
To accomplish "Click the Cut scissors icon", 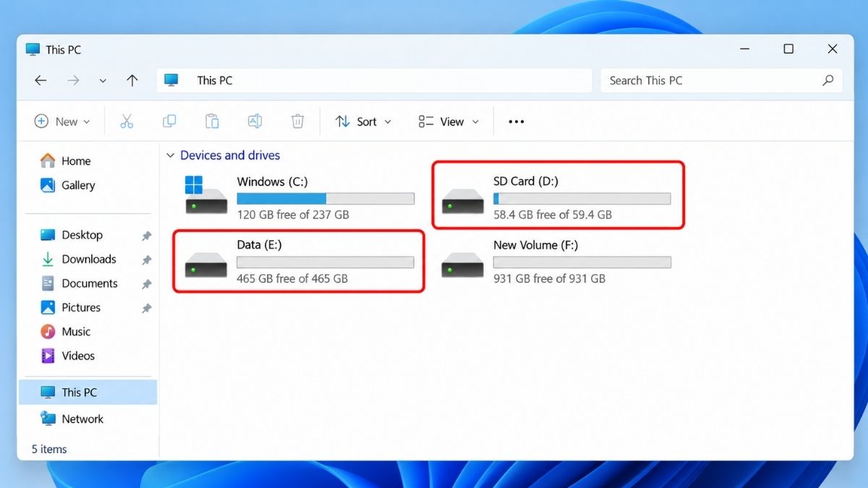I will coord(127,121).
